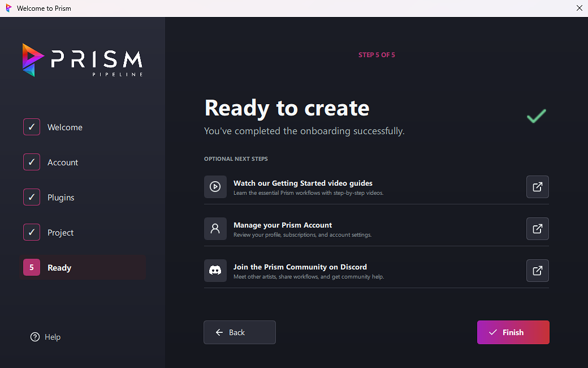Click the number 5 step badge
588x368 pixels.
[x=32, y=267]
